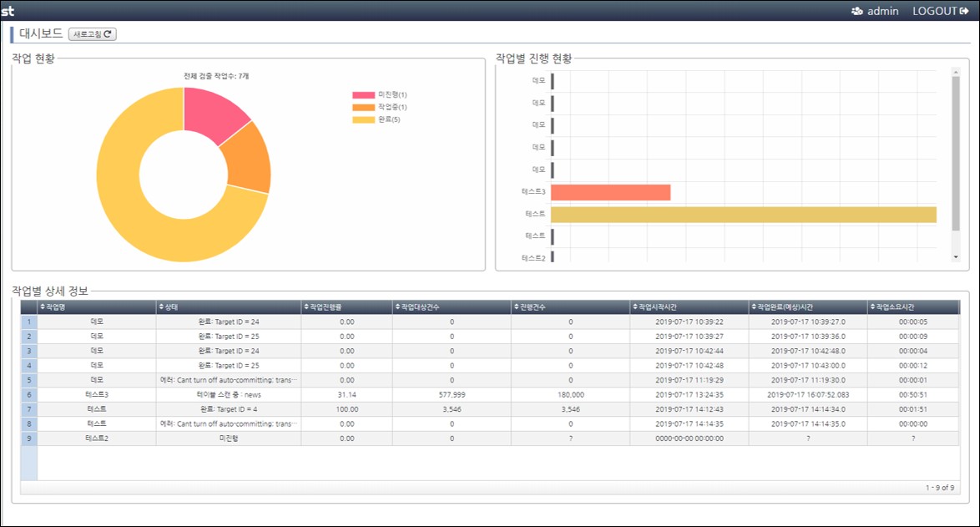Click the full-width yellow 테스트 progress bar
This screenshot has height=527, width=980.
(x=744, y=215)
